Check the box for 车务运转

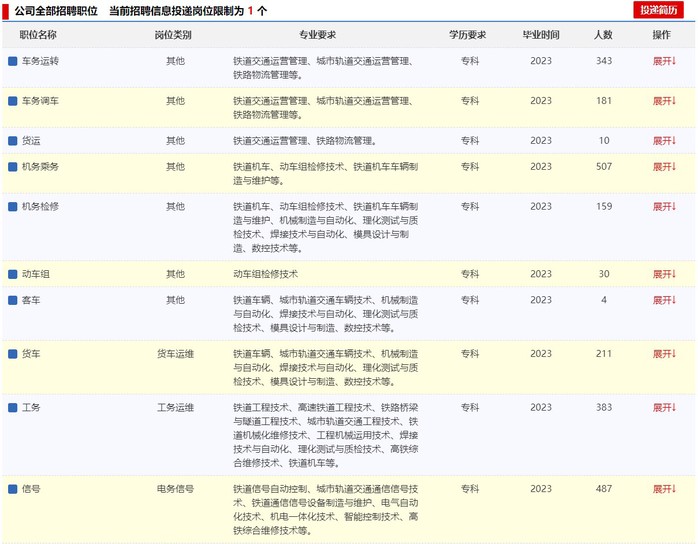(x=13, y=61)
